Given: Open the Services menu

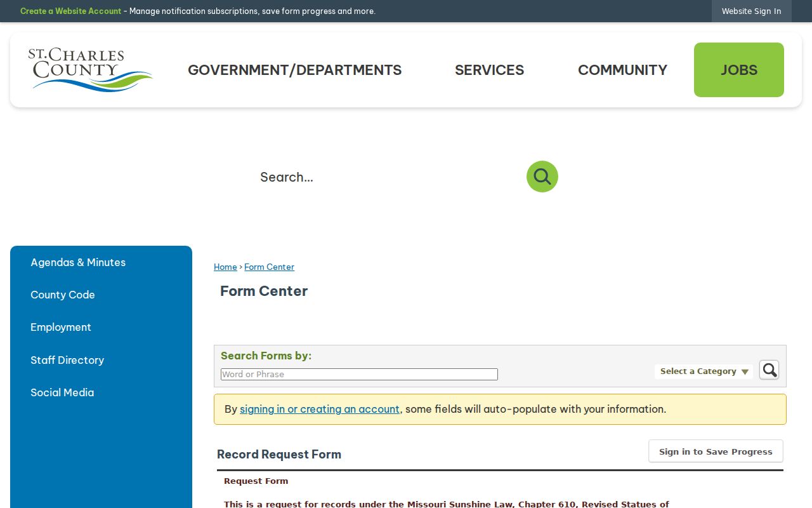Looking at the screenshot, I should coord(490,70).
